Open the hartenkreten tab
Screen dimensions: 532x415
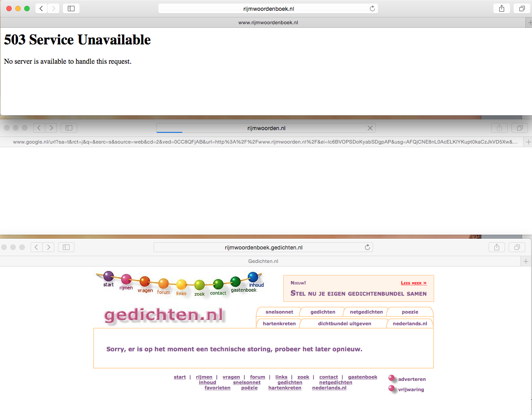[x=279, y=323]
